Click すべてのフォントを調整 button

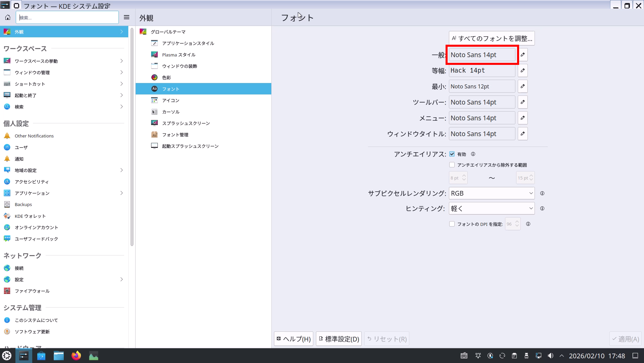click(492, 38)
